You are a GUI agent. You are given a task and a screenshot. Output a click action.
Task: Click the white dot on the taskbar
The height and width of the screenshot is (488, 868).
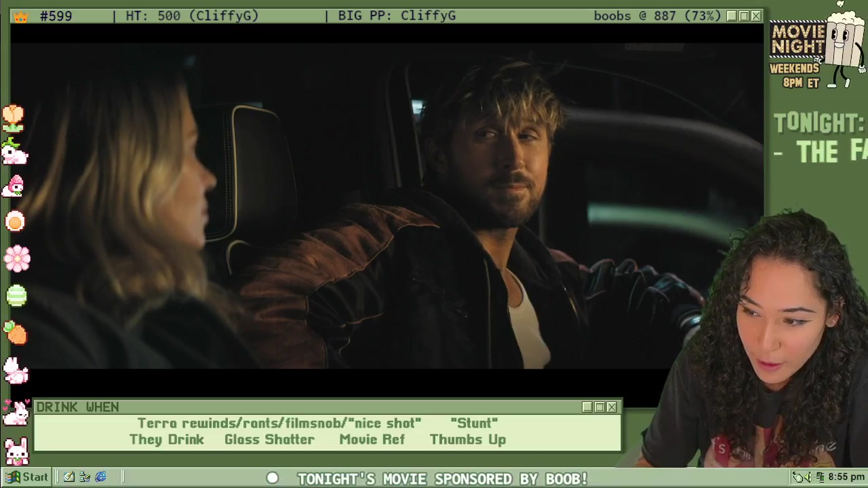tap(273, 478)
